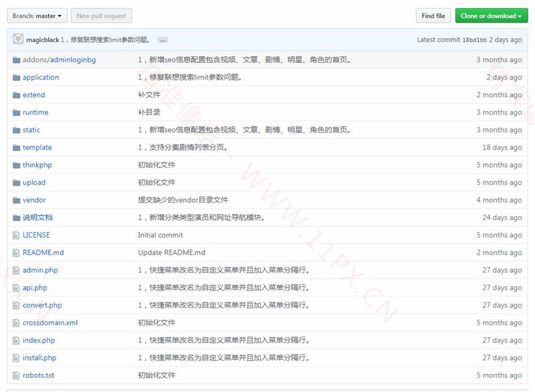Click the file icon beside api.php
This screenshot has width=535, height=392.
[16, 288]
